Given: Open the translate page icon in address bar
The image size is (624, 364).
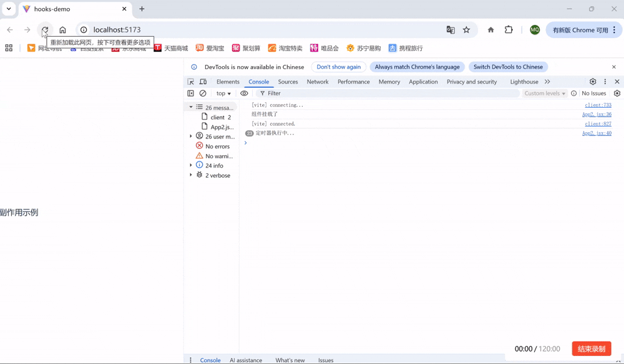Looking at the screenshot, I should click(x=451, y=30).
